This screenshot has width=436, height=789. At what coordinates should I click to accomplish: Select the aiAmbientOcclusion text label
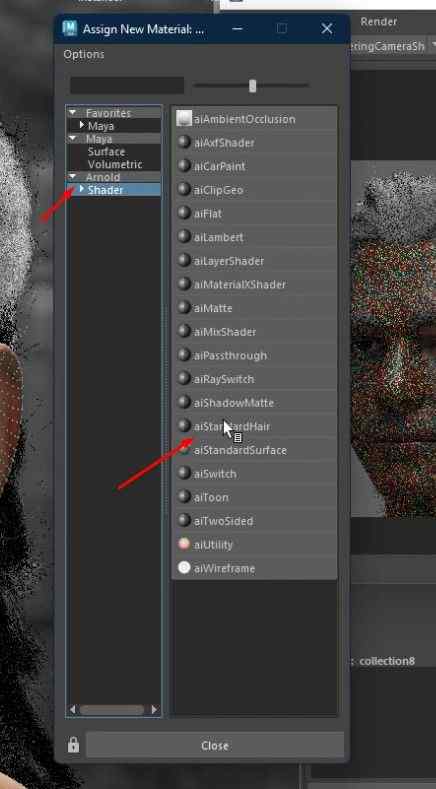pyautogui.click(x=245, y=119)
